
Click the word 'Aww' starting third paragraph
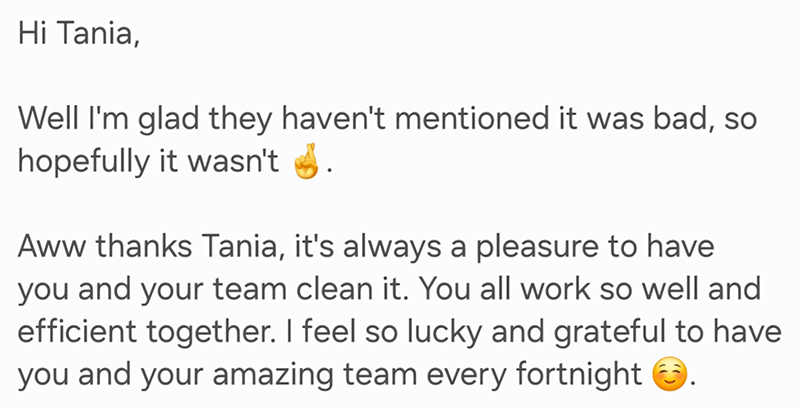click(53, 246)
